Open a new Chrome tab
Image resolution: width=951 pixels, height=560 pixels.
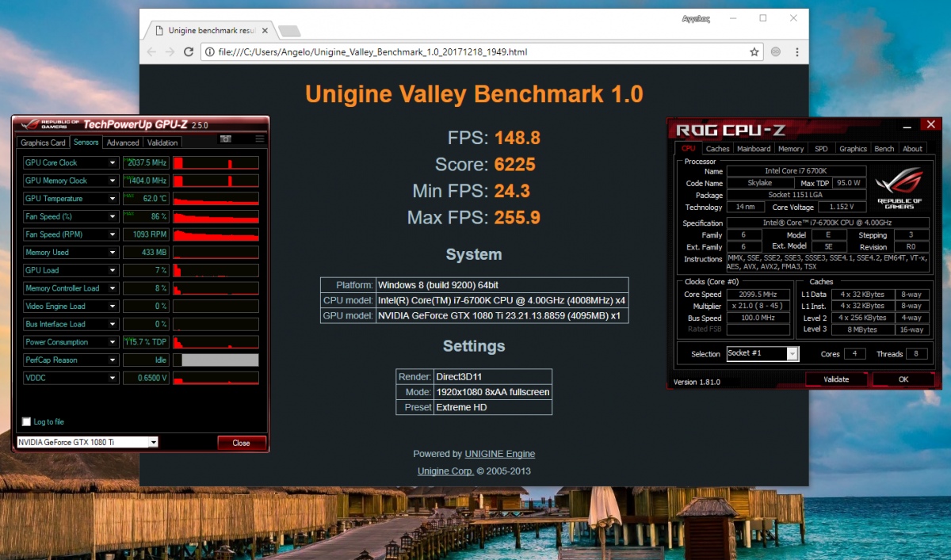tap(289, 31)
